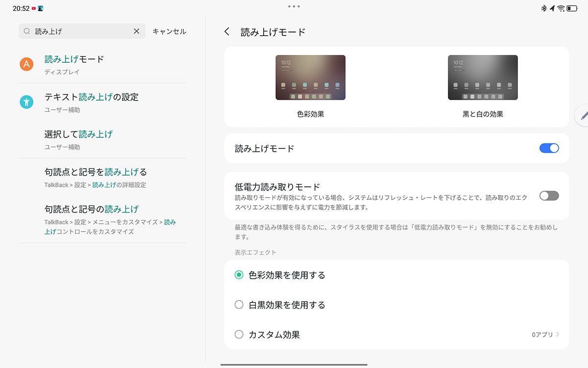The image size is (588, 368).
Task: Enable 低電力読み取りモード
Action: pos(548,195)
